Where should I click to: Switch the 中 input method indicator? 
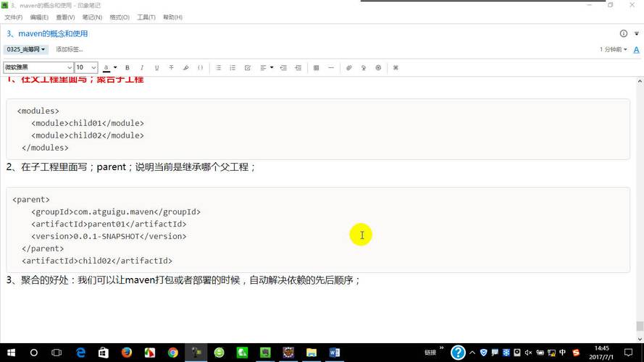(x=562, y=353)
